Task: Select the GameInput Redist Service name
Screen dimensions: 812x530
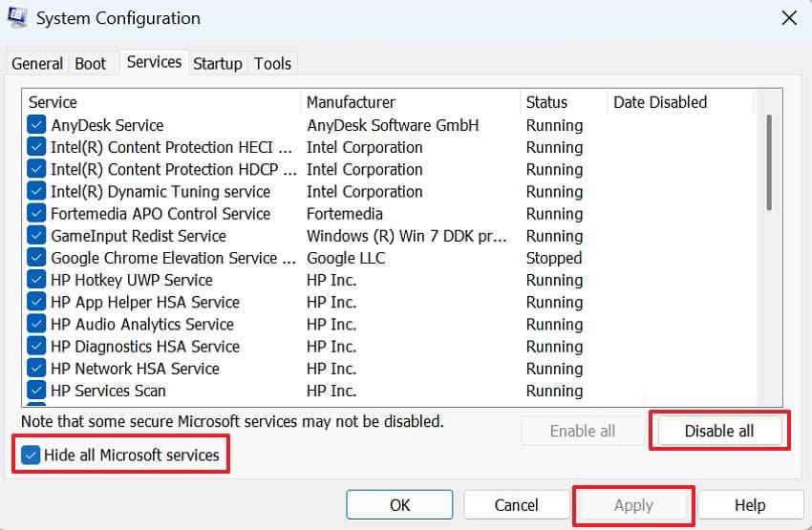Action: tap(139, 236)
